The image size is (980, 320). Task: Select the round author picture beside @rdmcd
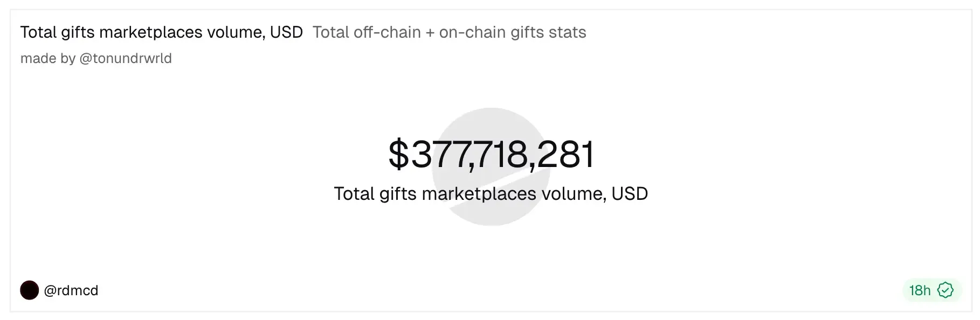point(30,290)
